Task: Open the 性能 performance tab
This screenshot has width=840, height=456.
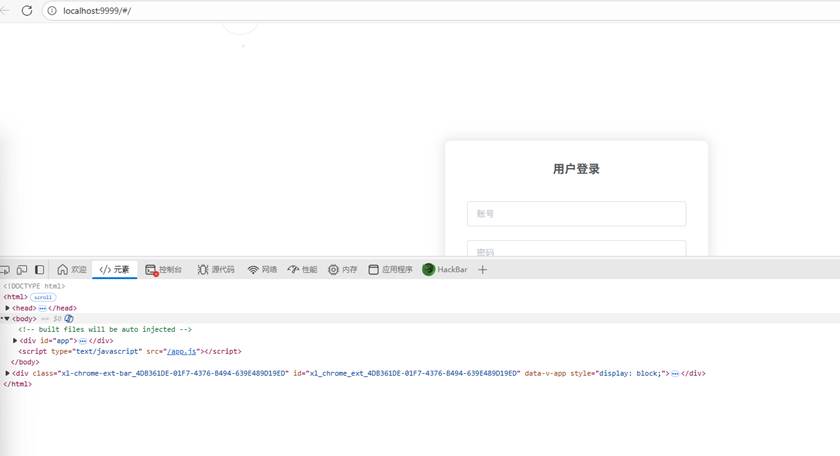Action: coord(303,270)
